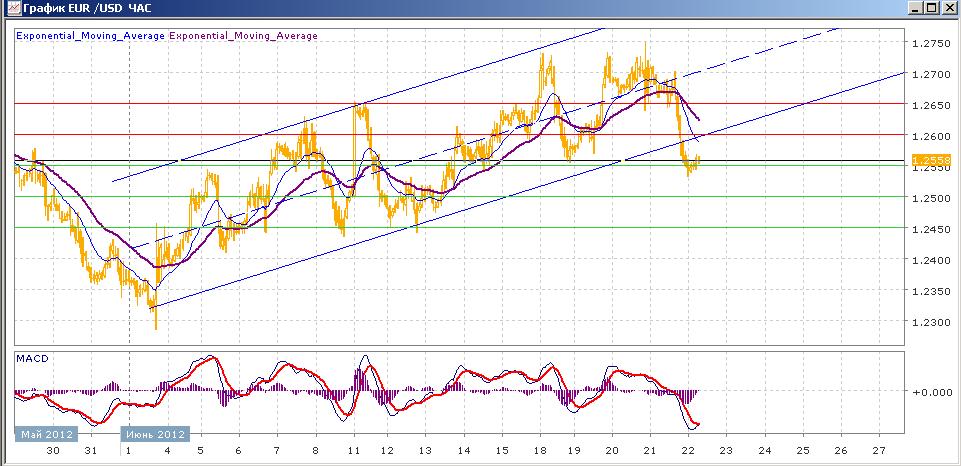Click date 22 on the time axis
This screenshot has height=466, width=961.
(x=688, y=451)
